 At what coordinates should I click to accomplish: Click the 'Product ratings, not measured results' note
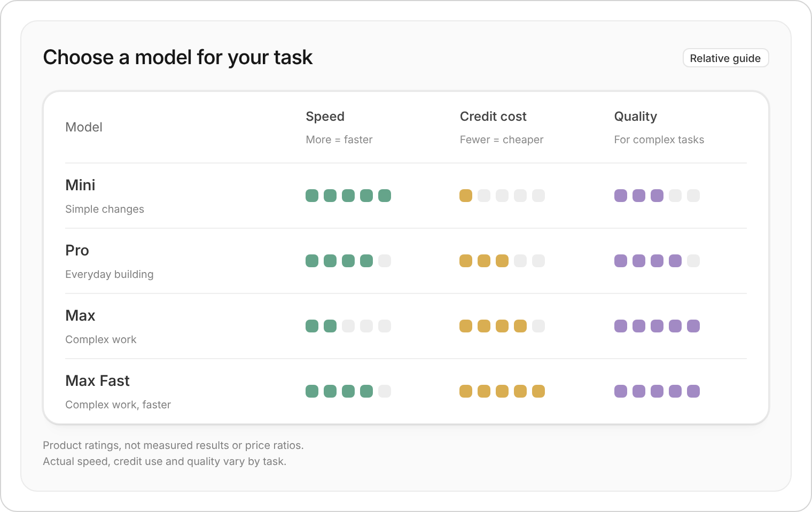[x=173, y=445]
